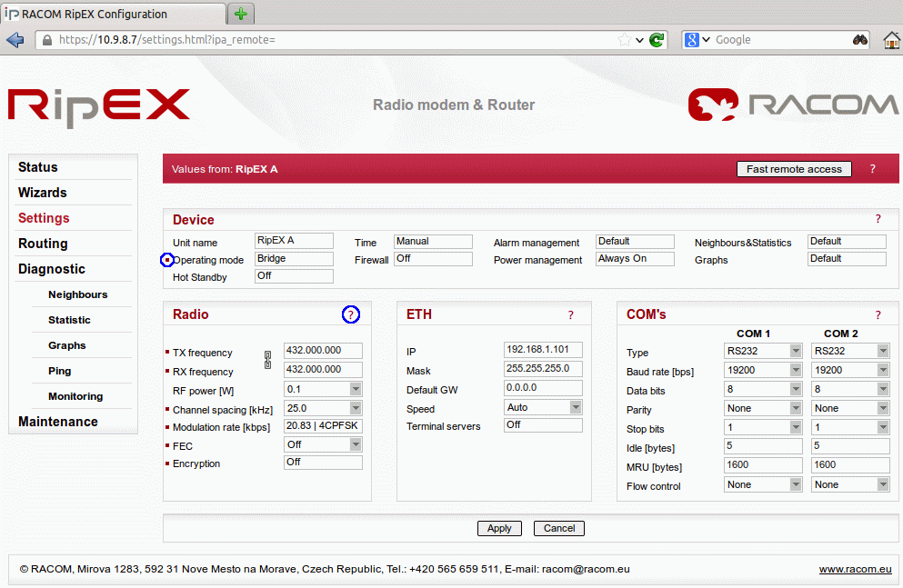Click the Unit name field
Image resolution: width=903 pixels, height=588 pixels.
pos(294,241)
